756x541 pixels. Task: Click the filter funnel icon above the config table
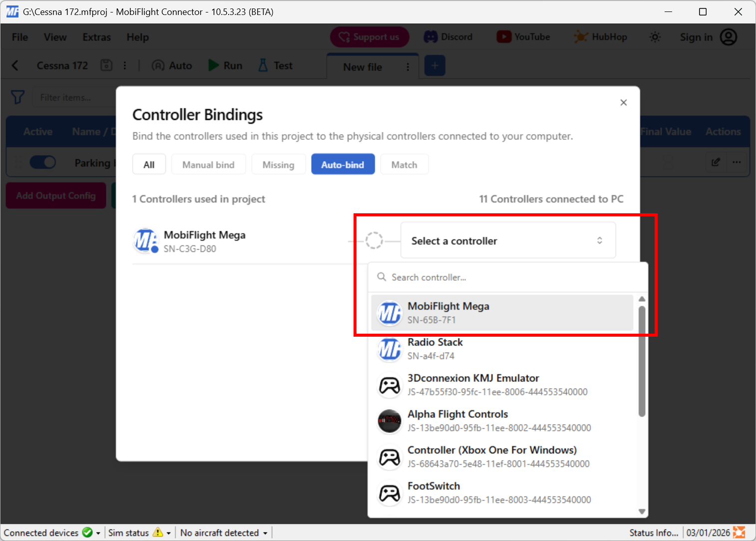pyautogui.click(x=17, y=97)
